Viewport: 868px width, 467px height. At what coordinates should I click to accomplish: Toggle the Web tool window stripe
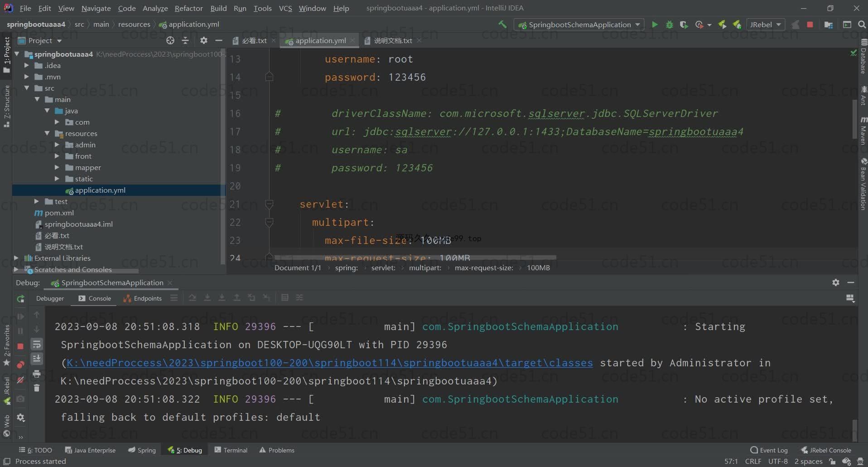[x=6, y=425]
